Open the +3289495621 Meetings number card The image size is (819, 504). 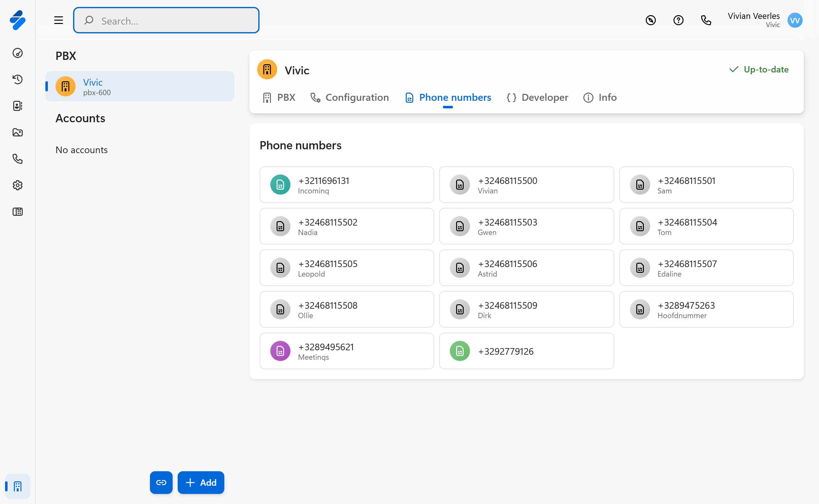tap(346, 351)
